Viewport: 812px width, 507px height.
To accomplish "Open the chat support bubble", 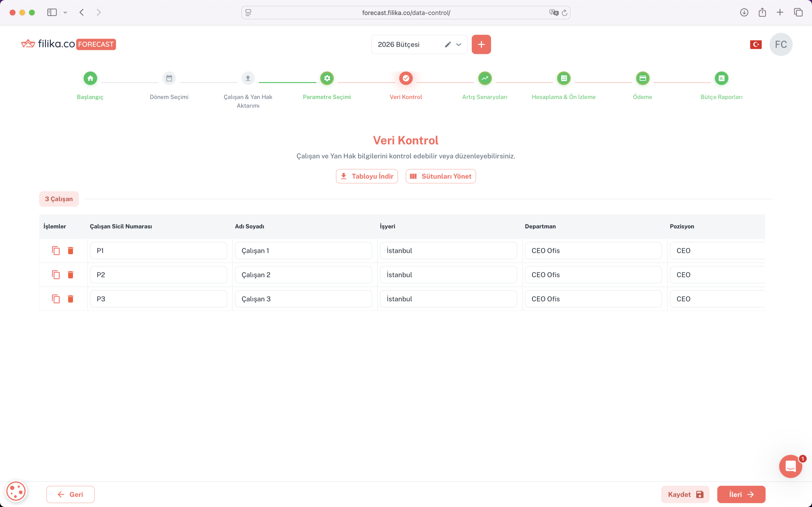I will pos(790,466).
